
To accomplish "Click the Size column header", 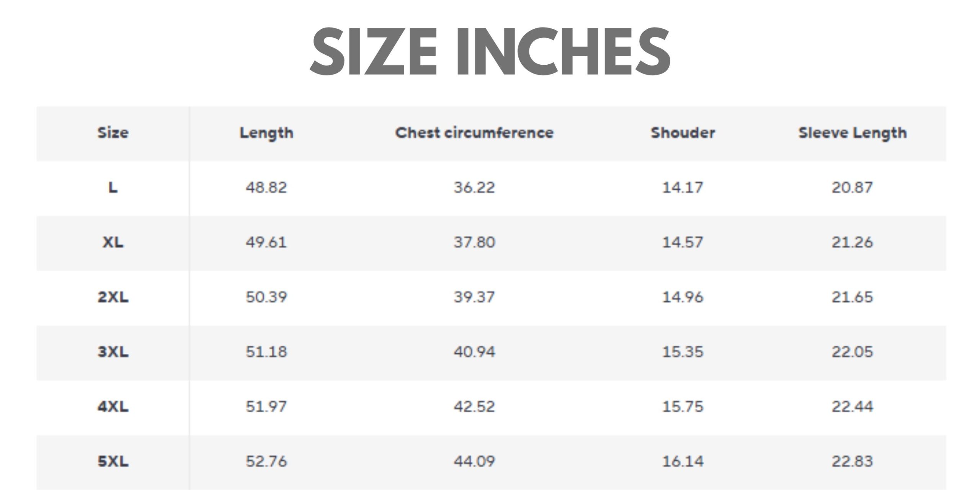I will coord(113,133).
